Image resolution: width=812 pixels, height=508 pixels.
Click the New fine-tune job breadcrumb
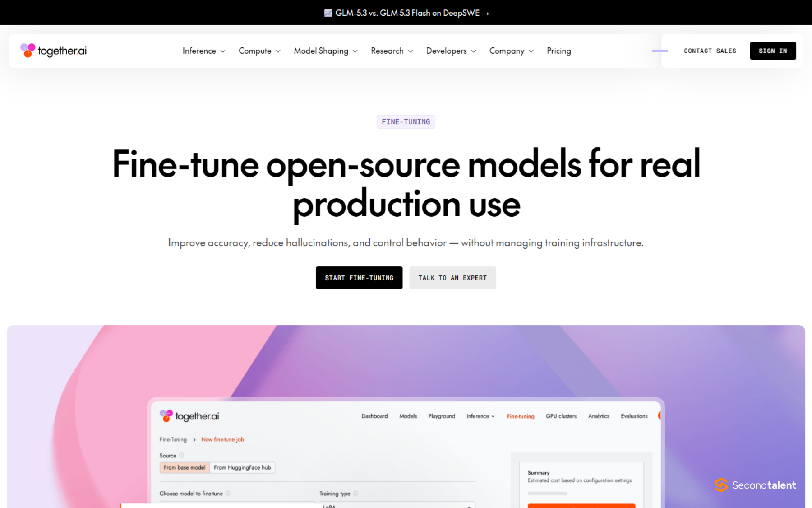tap(222, 439)
